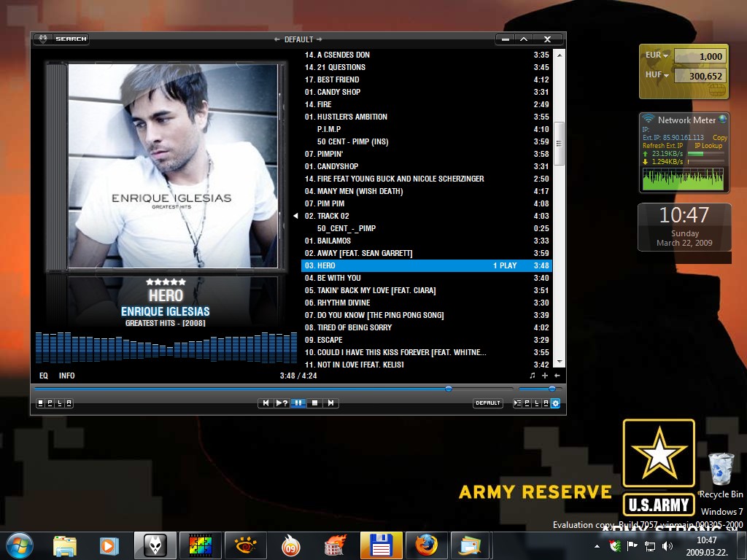Viewport: 747px width, 560px height.
Task: Click the left arrow before DEFAULT in title bar
Action: point(276,39)
